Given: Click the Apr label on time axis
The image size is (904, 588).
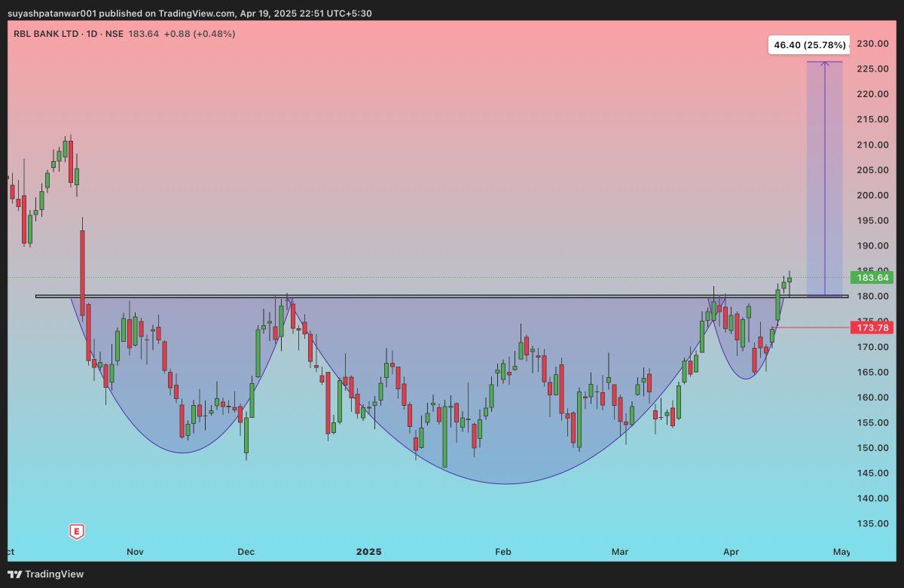Looking at the screenshot, I should click(731, 552).
